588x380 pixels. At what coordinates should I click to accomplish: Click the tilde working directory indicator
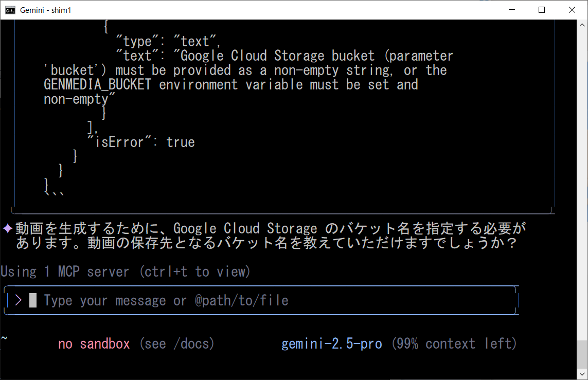click(x=4, y=338)
